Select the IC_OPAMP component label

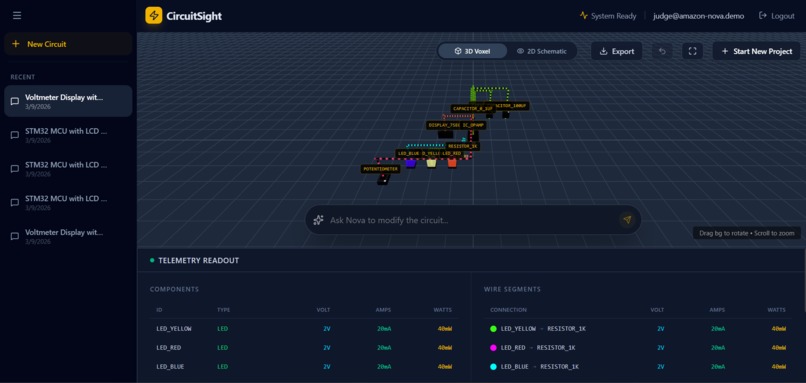[473, 125]
